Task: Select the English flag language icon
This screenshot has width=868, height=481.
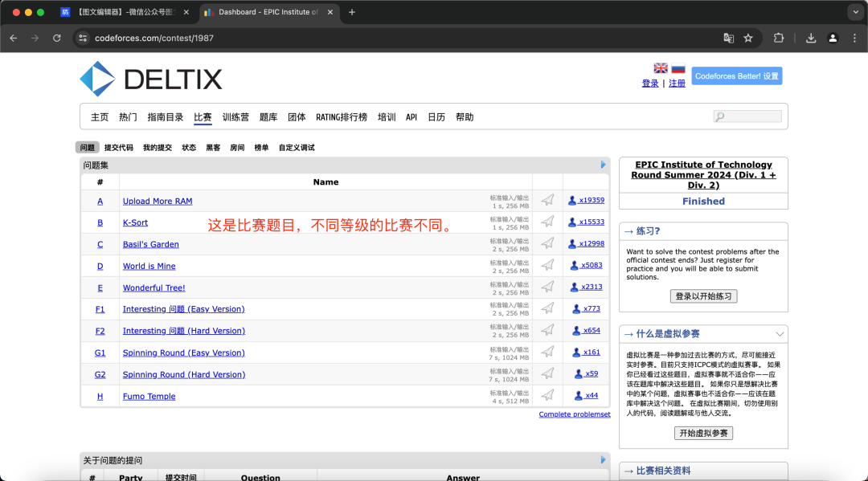Action: [660, 67]
